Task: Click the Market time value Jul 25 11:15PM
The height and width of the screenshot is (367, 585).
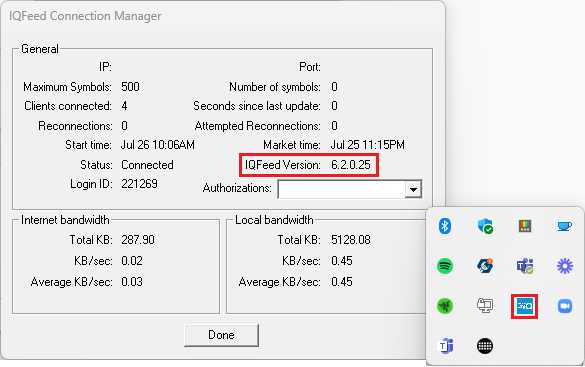Action: pos(367,145)
